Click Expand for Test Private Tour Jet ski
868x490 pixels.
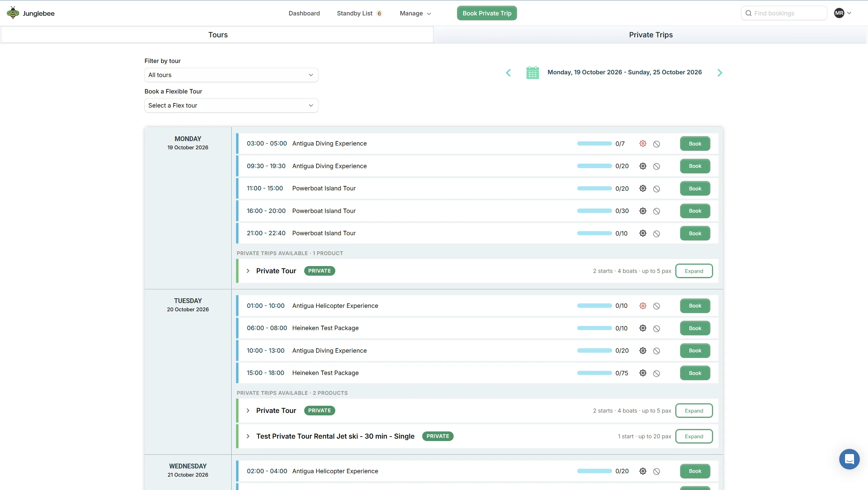click(x=694, y=437)
